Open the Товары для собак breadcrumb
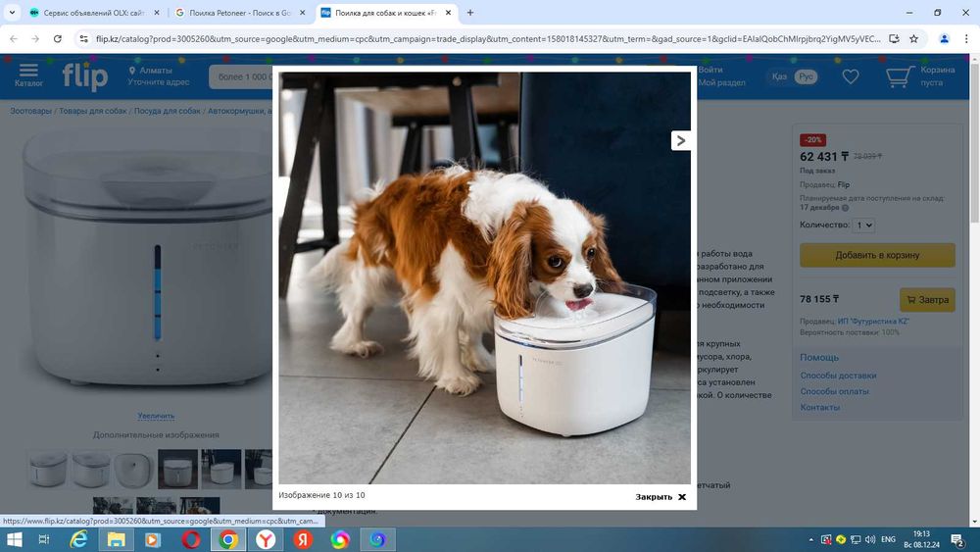980x552 pixels. tap(93, 111)
